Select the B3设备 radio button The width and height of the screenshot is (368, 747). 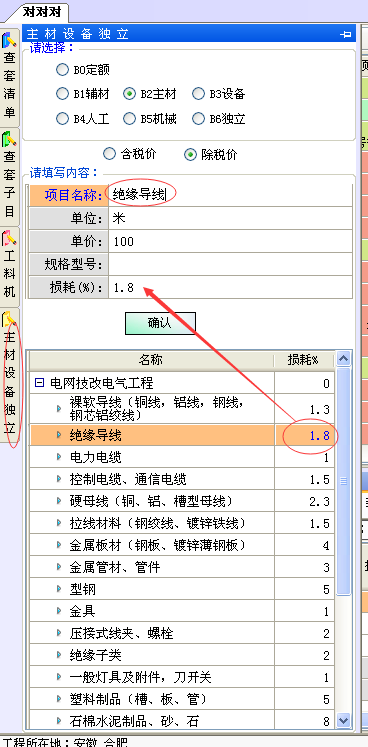click(x=198, y=94)
